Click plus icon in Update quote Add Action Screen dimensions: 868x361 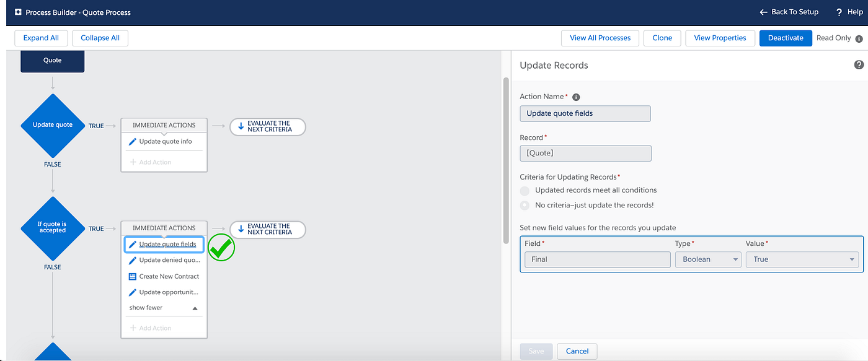coord(133,162)
